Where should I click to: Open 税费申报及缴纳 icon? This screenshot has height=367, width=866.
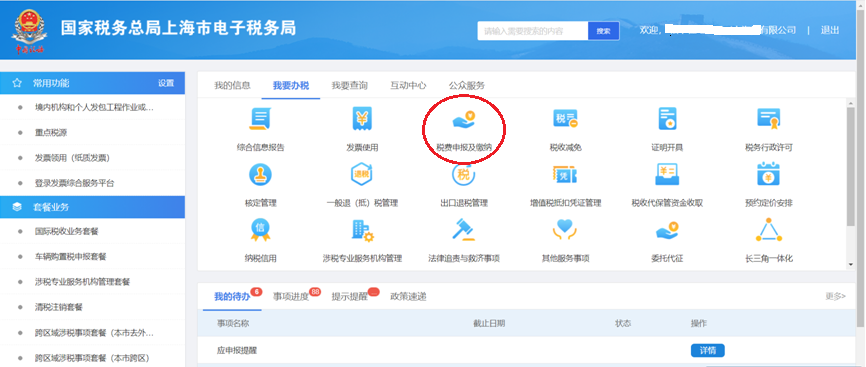pos(464,119)
